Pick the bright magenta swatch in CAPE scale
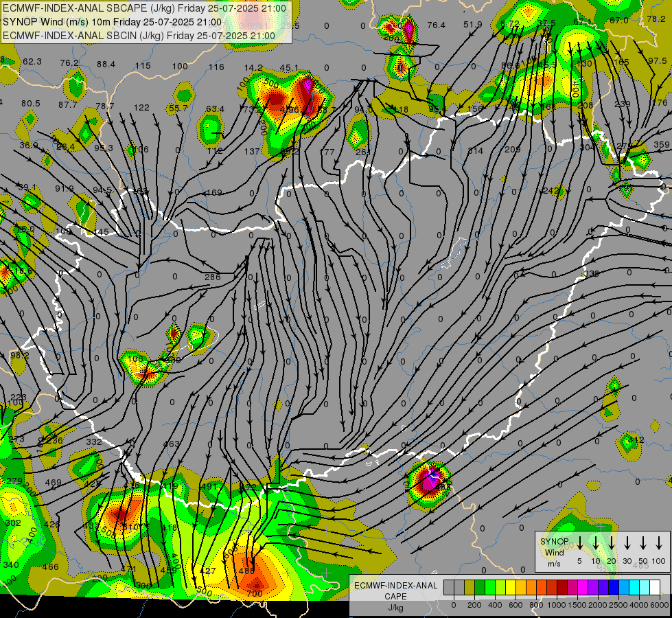The image size is (672, 618). point(583,588)
